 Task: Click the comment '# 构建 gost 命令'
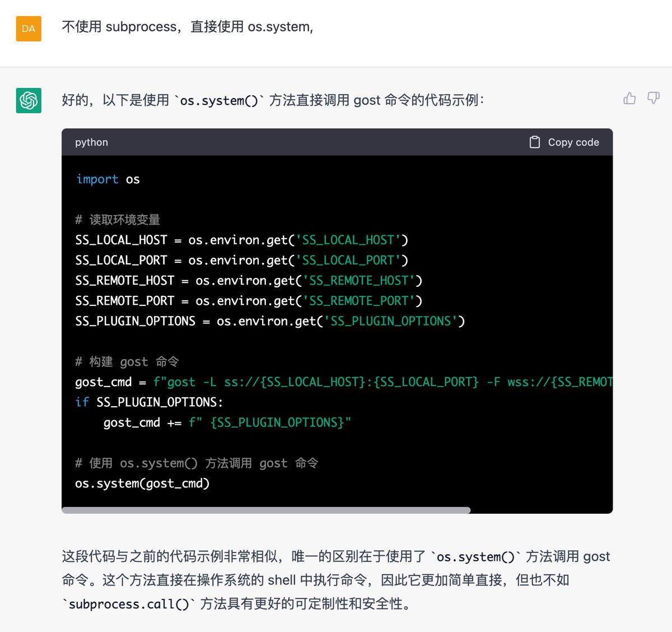127,361
